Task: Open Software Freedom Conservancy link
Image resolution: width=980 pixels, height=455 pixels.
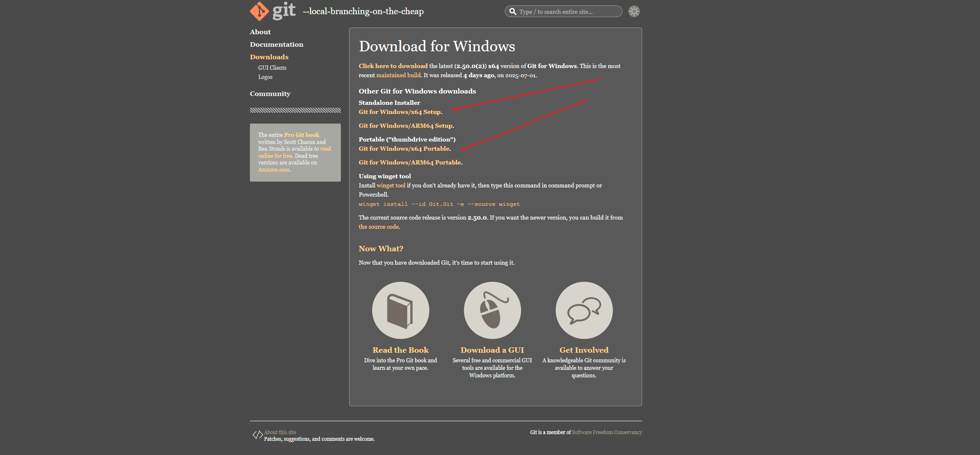Action: pos(606,432)
